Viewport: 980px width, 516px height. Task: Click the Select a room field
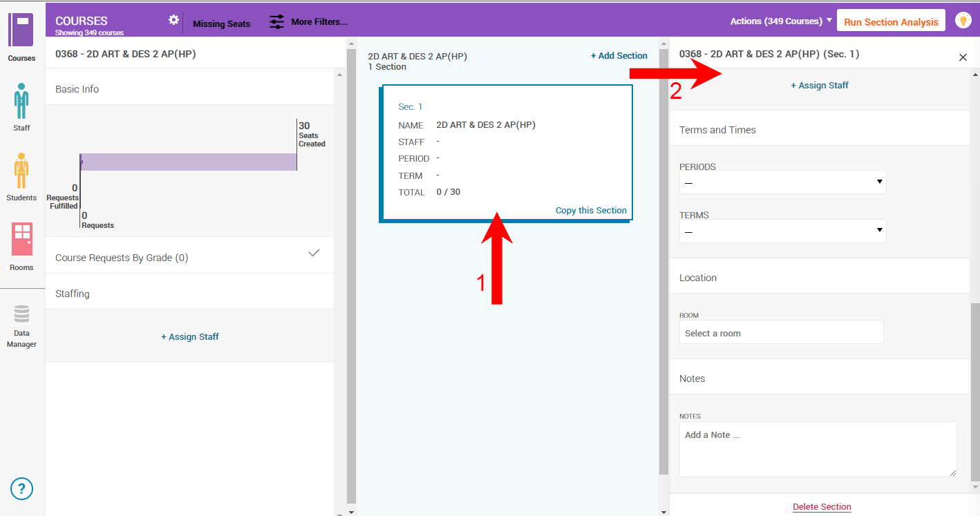click(781, 332)
